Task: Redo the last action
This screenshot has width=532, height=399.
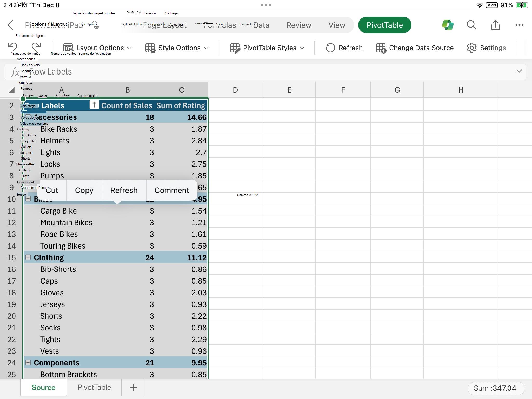Action: pos(36,48)
